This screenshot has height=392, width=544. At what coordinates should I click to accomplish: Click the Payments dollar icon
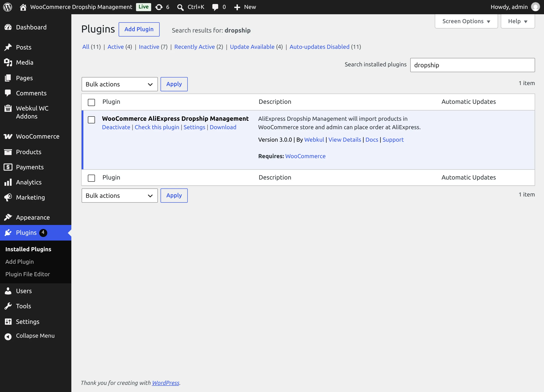click(x=8, y=167)
